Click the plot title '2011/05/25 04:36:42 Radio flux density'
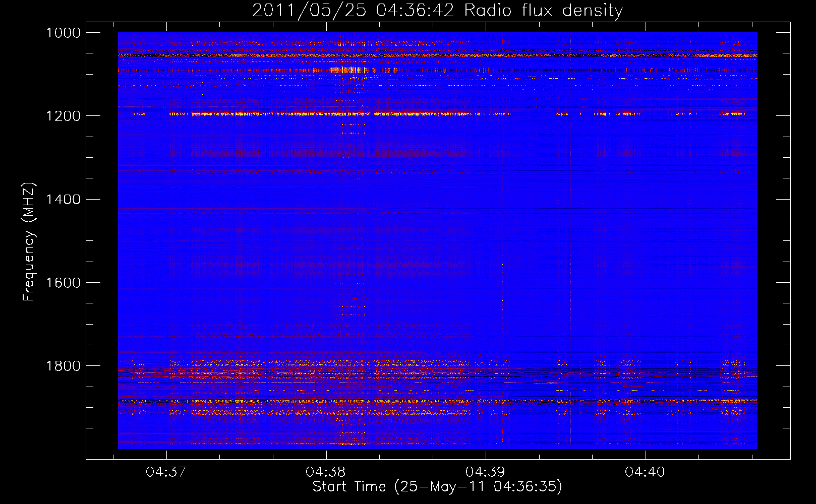The image size is (816, 504). [437, 11]
